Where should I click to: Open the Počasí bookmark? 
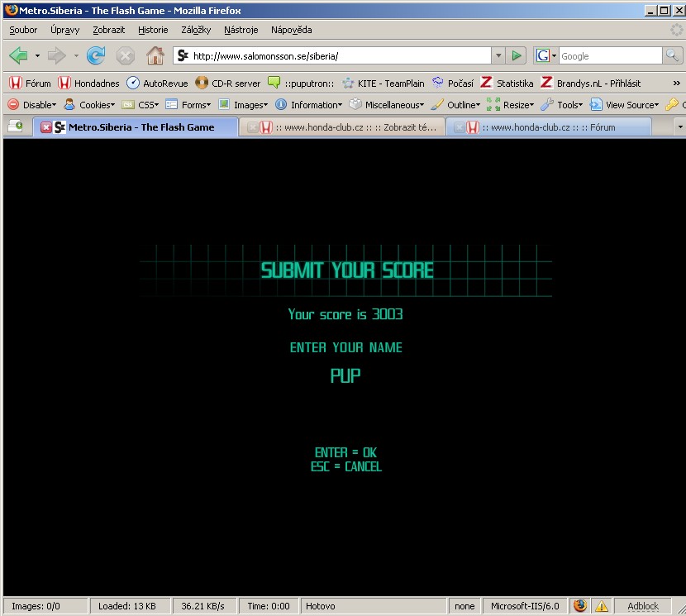point(453,84)
